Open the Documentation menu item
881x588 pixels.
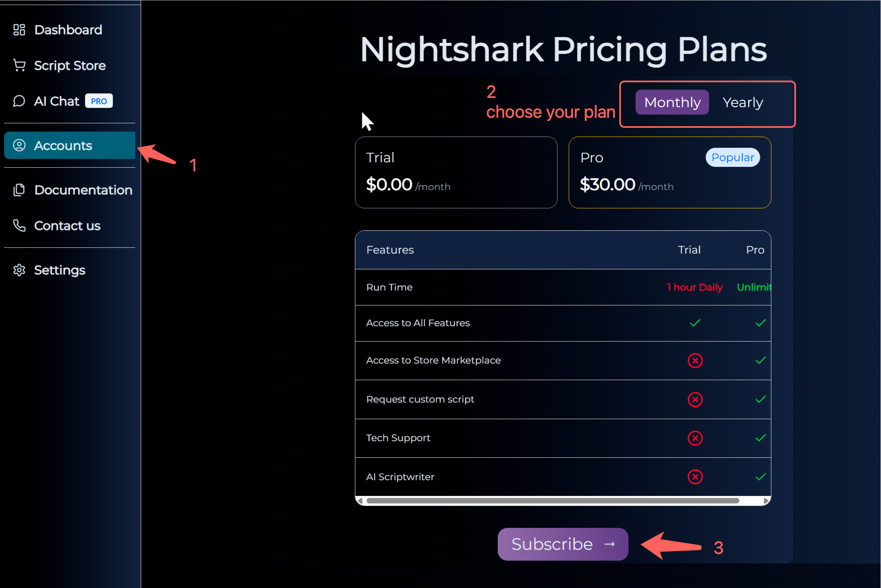point(83,190)
